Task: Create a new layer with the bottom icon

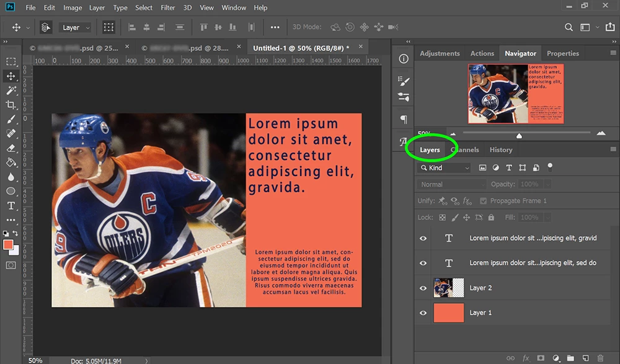Action: pyautogui.click(x=585, y=358)
